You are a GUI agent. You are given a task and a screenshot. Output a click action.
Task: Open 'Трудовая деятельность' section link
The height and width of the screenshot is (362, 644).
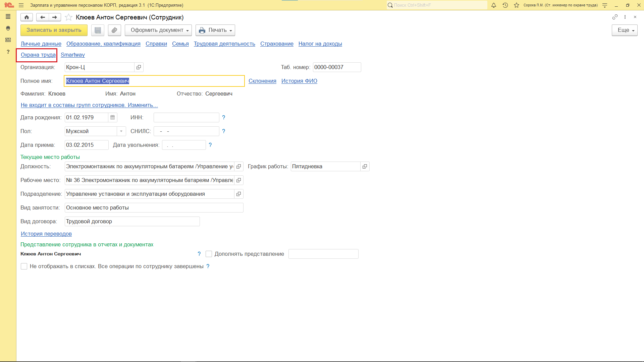coord(224,44)
